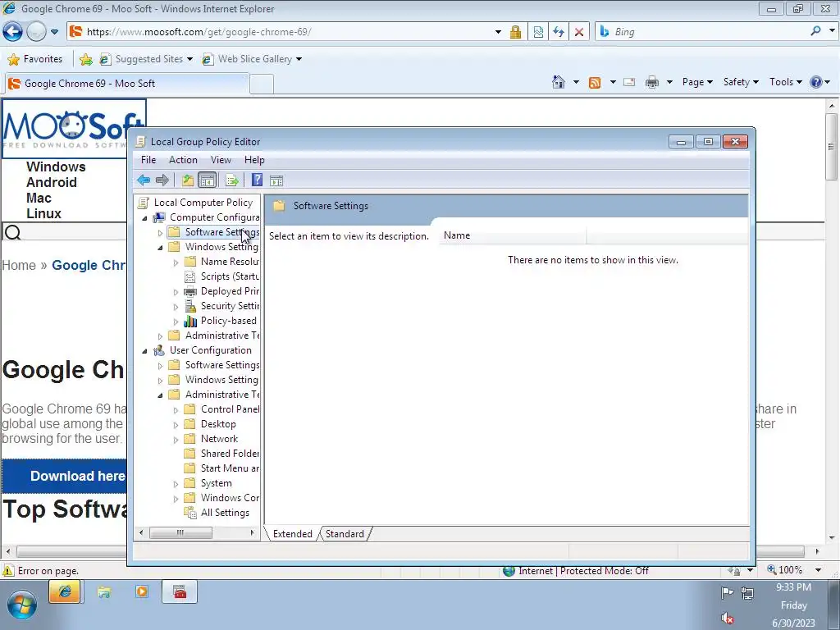The height and width of the screenshot is (630, 840).
Task: Click the muted volume tray icon
Action: [727, 619]
